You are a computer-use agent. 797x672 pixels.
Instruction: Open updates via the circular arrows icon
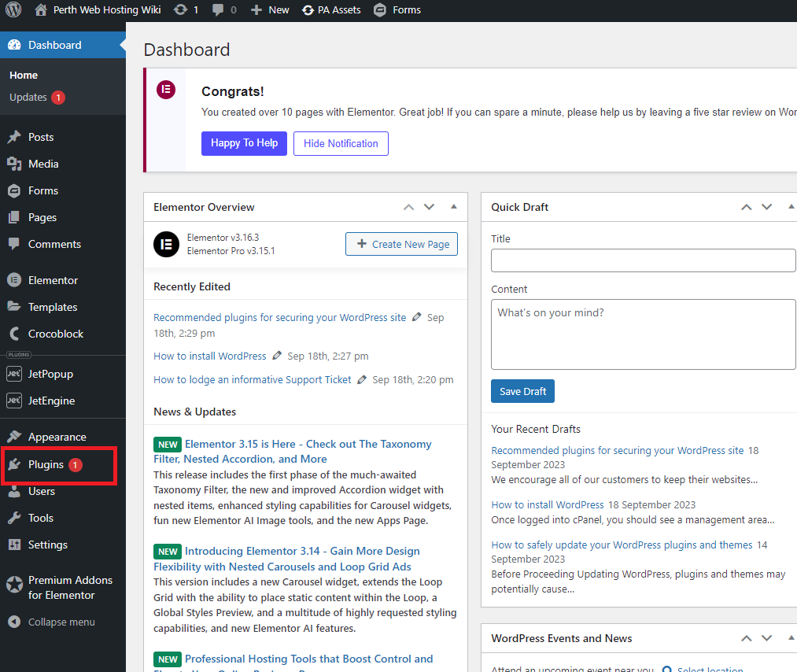tap(180, 9)
